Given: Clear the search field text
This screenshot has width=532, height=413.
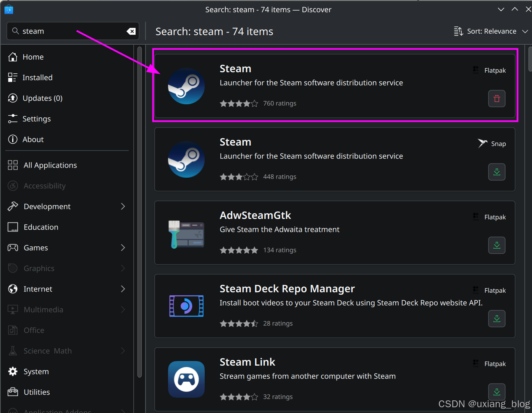Looking at the screenshot, I should (131, 31).
